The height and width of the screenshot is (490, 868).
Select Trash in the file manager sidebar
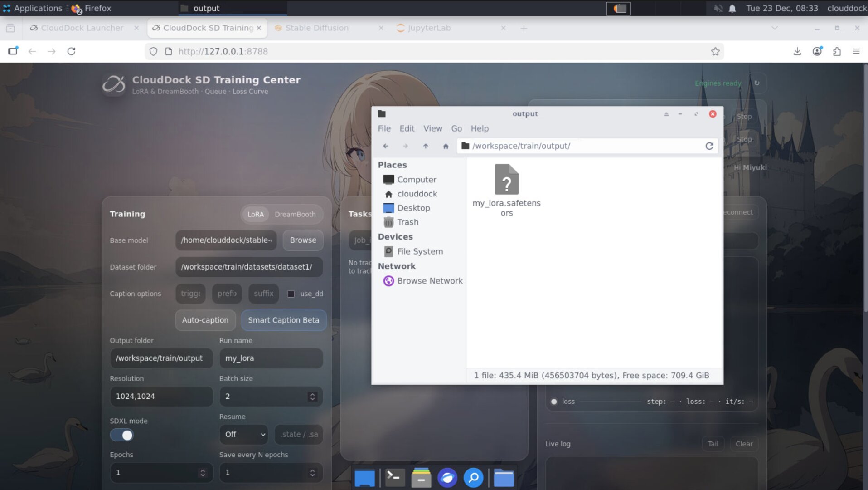point(407,222)
